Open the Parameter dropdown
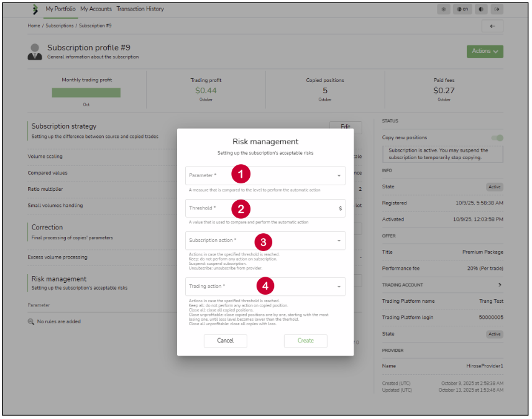 coord(265,175)
